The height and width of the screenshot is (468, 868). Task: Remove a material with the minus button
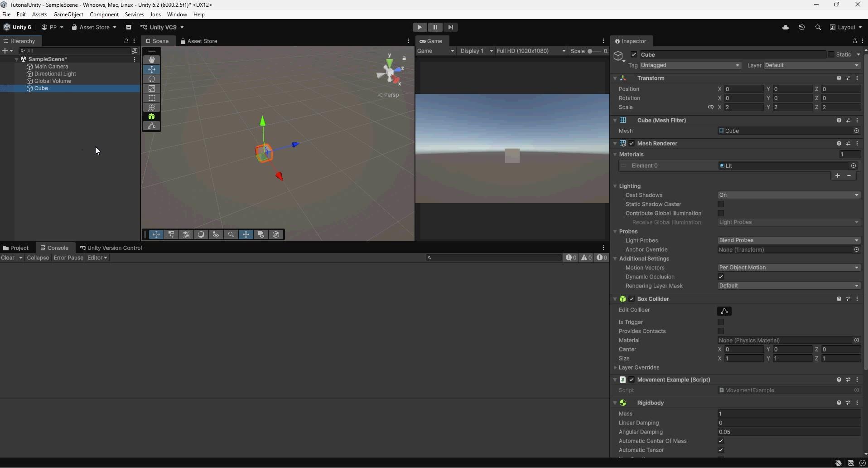849,176
